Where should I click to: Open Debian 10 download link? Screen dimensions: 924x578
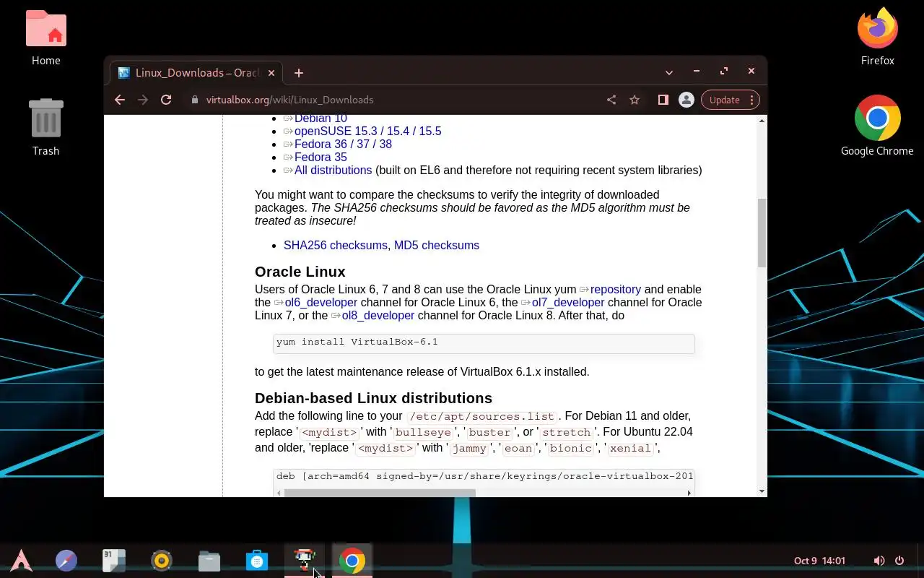pyautogui.click(x=321, y=118)
